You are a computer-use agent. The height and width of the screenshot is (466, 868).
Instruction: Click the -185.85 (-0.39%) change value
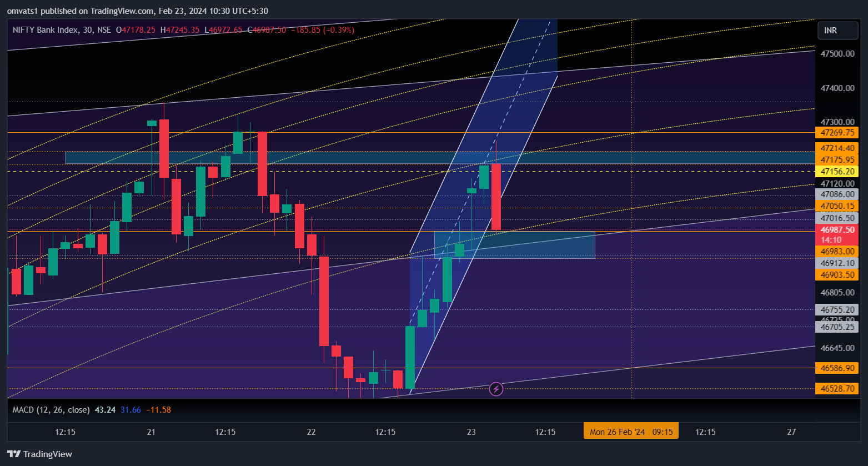(x=323, y=30)
